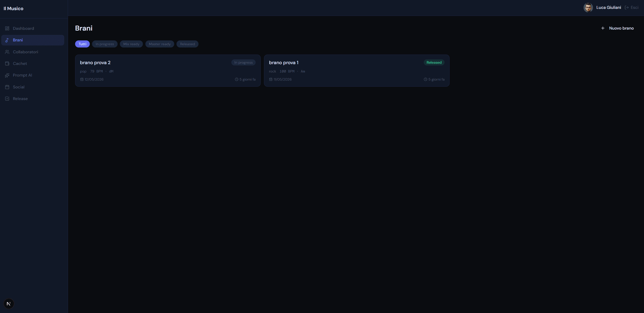Click the Prompt AI sparkles icon

(x=7, y=75)
